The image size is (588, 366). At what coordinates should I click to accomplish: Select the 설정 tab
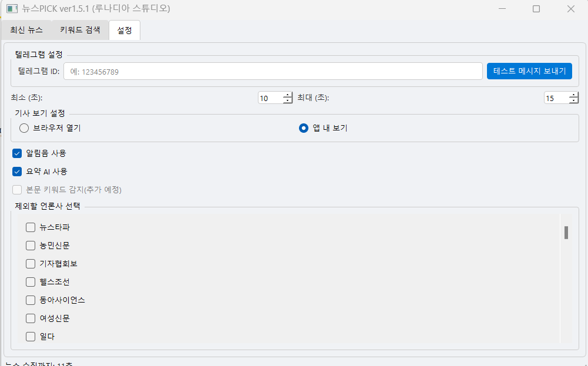point(125,30)
